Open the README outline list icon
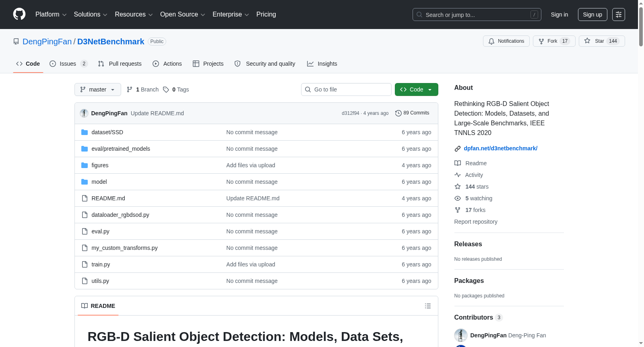 428,306
